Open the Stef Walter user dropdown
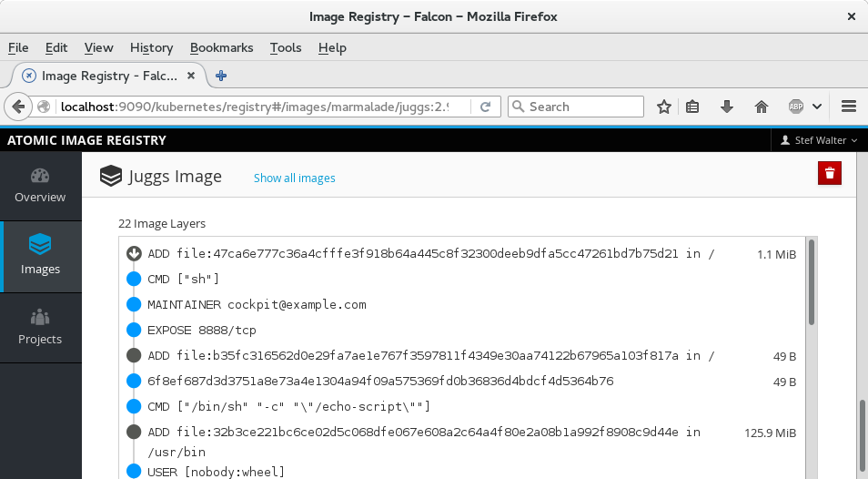The height and width of the screenshot is (479, 868). point(819,140)
